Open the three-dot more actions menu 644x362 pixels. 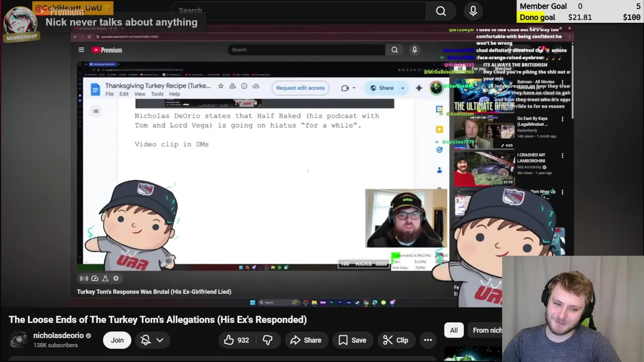(428, 340)
